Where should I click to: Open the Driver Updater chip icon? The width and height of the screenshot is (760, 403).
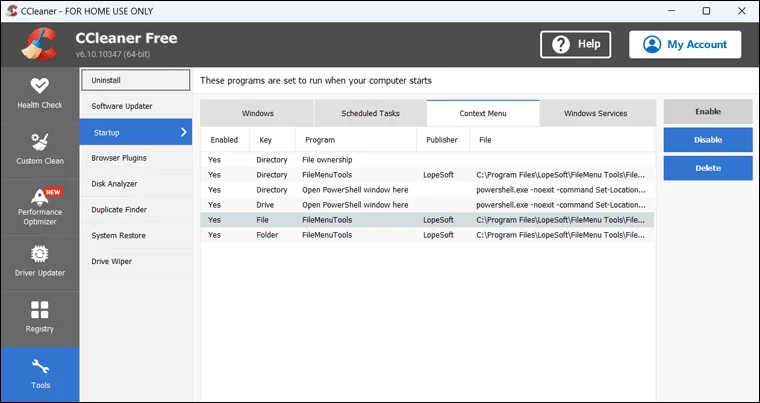tap(40, 254)
